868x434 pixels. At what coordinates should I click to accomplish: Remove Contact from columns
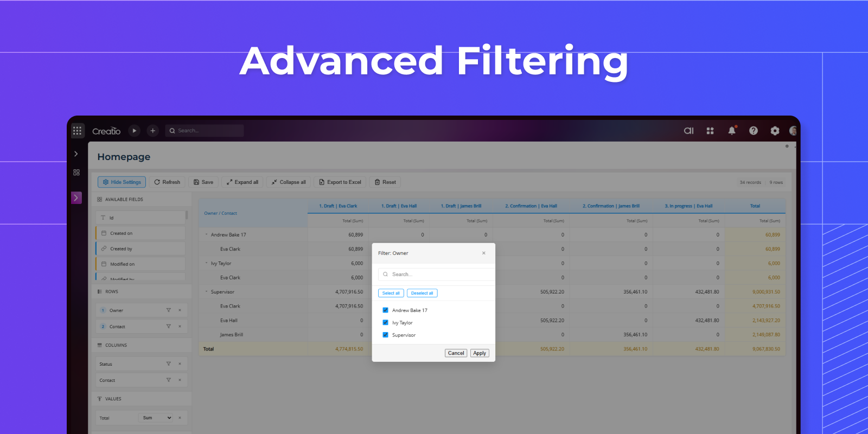[180, 380]
